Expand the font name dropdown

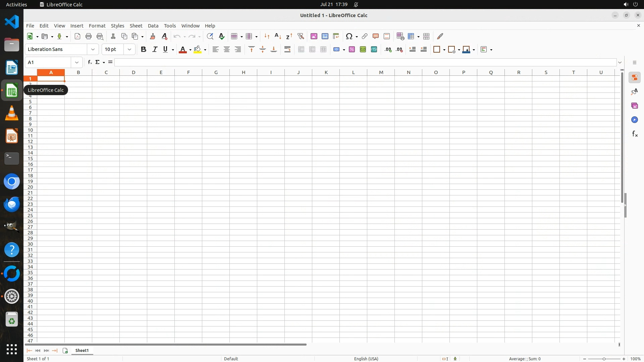[x=93, y=50]
